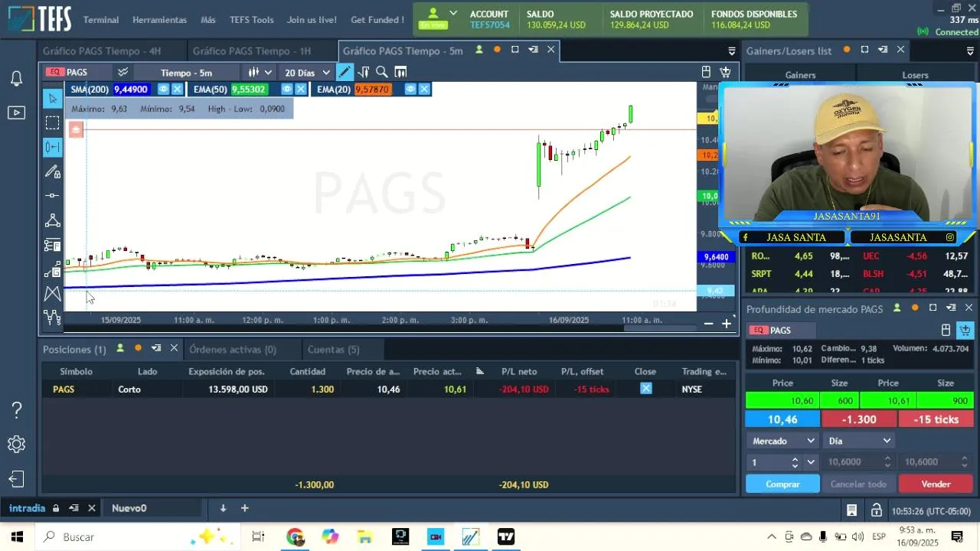
Task: Open the Terminal menu
Action: tap(100, 20)
